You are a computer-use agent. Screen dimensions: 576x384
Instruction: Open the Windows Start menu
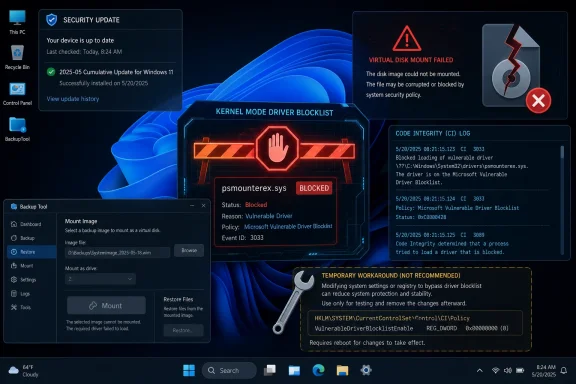pos(189,370)
